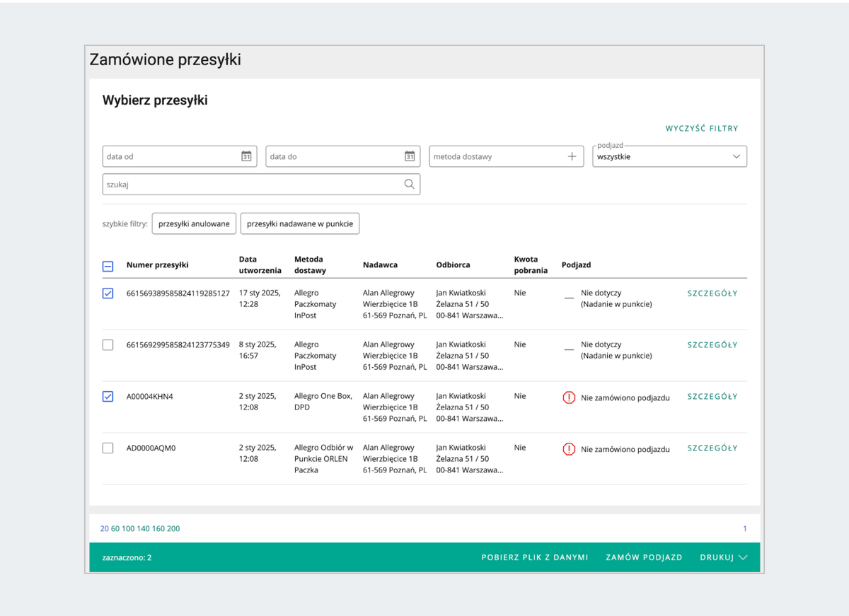The height and width of the screenshot is (616, 849).
Task: Set page size to 160
Action: click(x=158, y=529)
